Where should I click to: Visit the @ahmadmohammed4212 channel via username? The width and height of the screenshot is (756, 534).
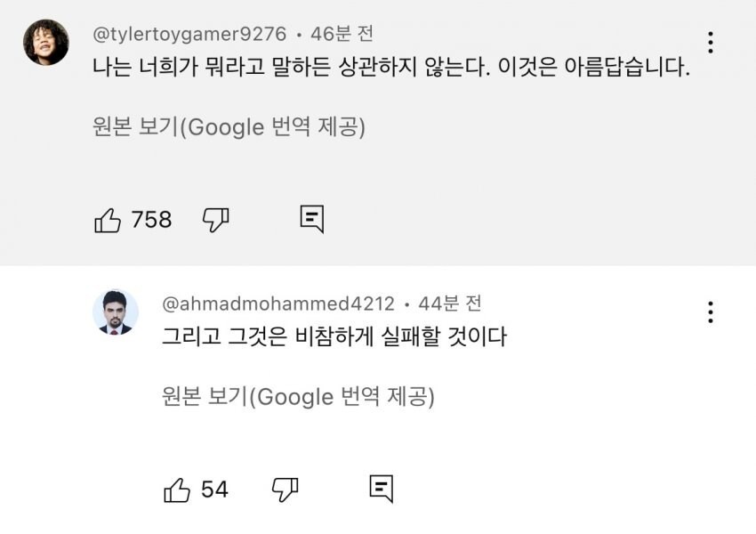point(278,303)
